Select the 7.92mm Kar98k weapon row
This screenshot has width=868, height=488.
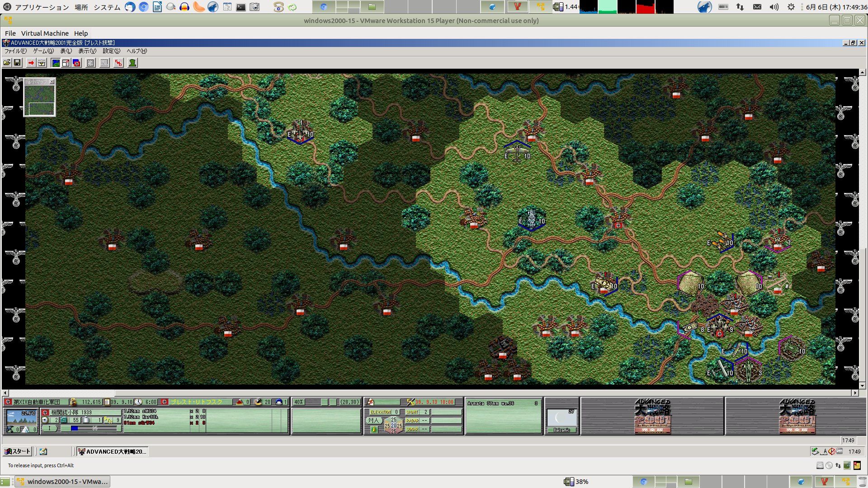(165, 417)
